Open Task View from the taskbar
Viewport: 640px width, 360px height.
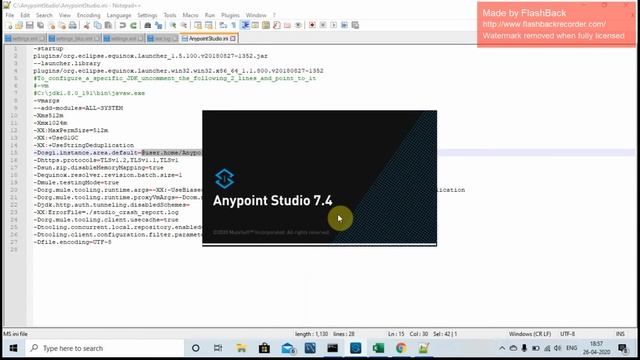[218, 348]
